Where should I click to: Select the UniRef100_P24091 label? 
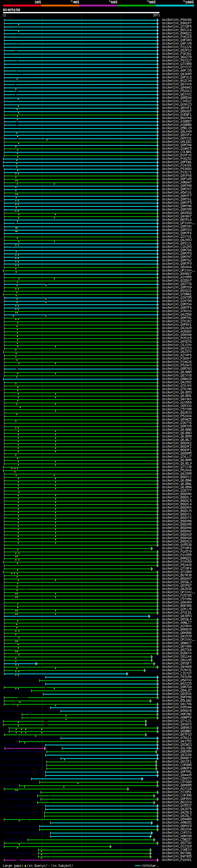point(177,165)
